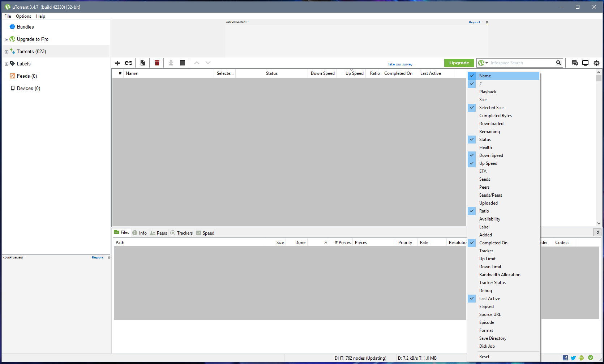Type in the Infospace Search field
Image resolution: width=604 pixels, height=364 pixels.
(x=521, y=63)
